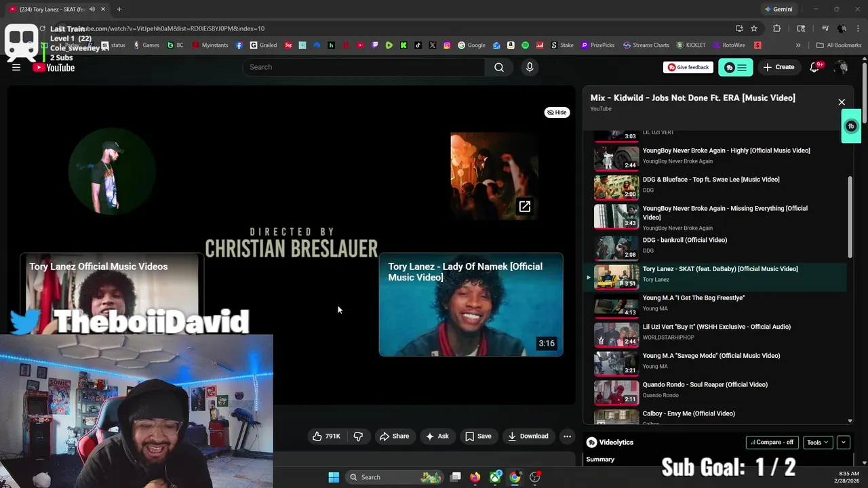The image size is (868, 488).
Task: Open the Streams Charts bookmark
Action: (x=646, y=45)
